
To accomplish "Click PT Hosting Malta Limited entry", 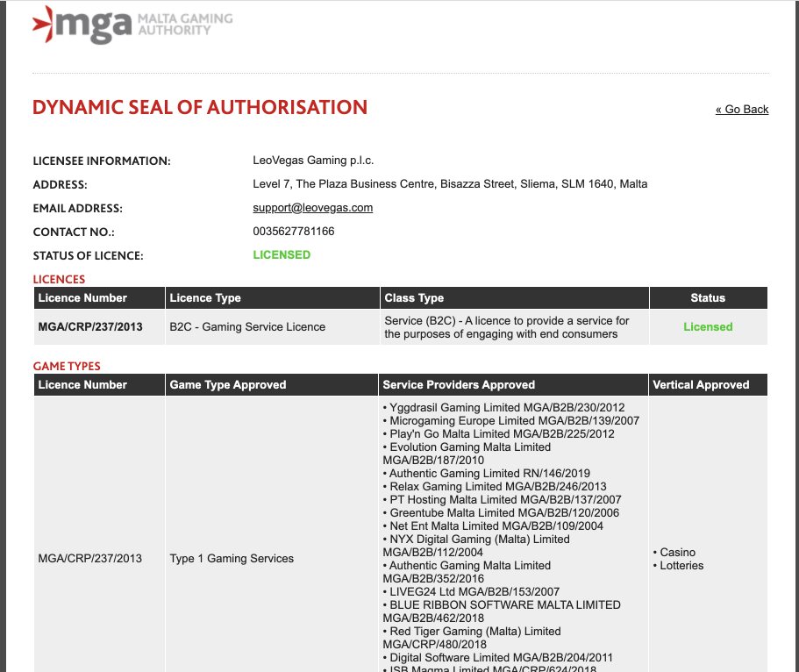I will point(502,500).
